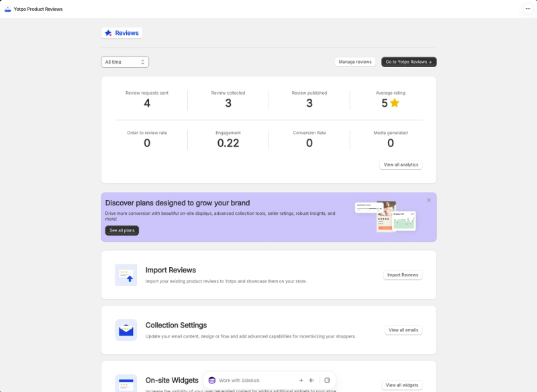Screen dimensions: 537x392
Task: Click the Manage reviews button
Action: click(x=355, y=62)
